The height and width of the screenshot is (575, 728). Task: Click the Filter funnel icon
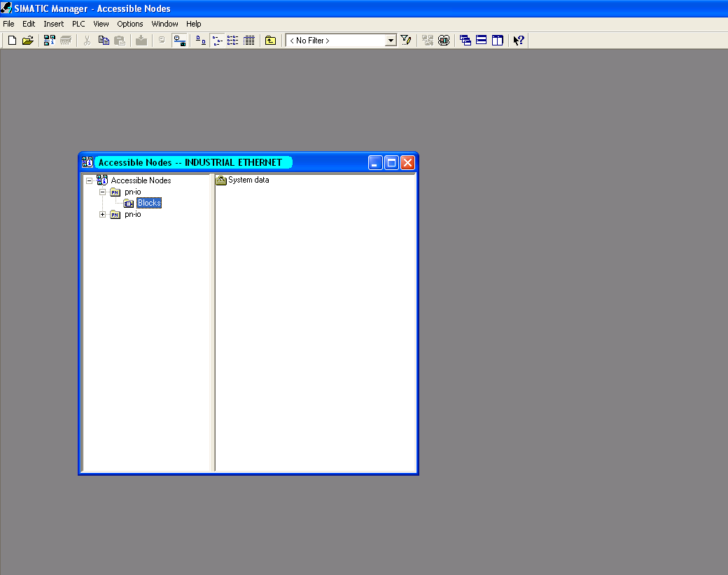tap(406, 41)
